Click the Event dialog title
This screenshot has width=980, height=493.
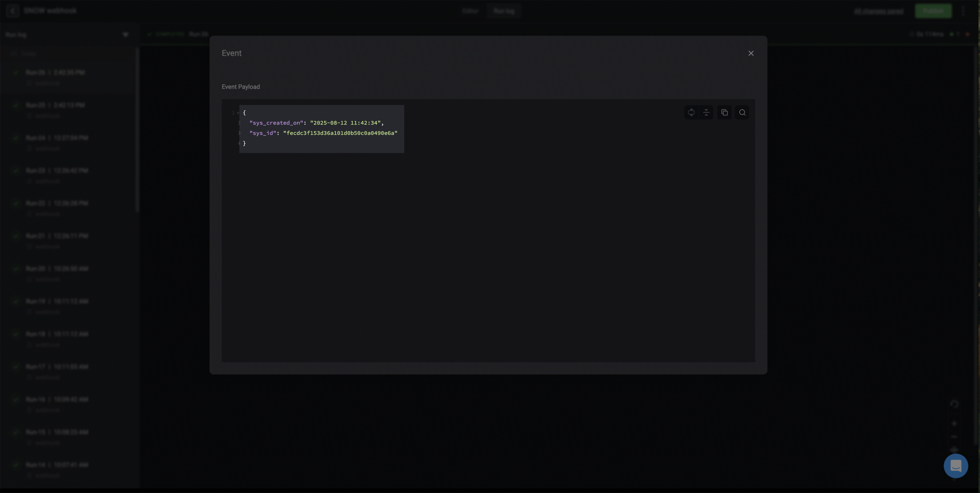[232, 53]
